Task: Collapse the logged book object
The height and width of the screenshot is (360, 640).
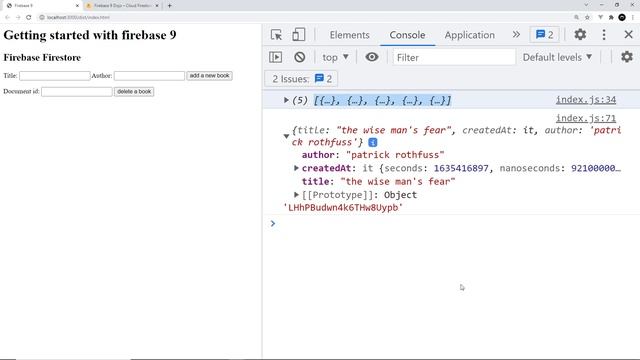Action: [x=286, y=136]
